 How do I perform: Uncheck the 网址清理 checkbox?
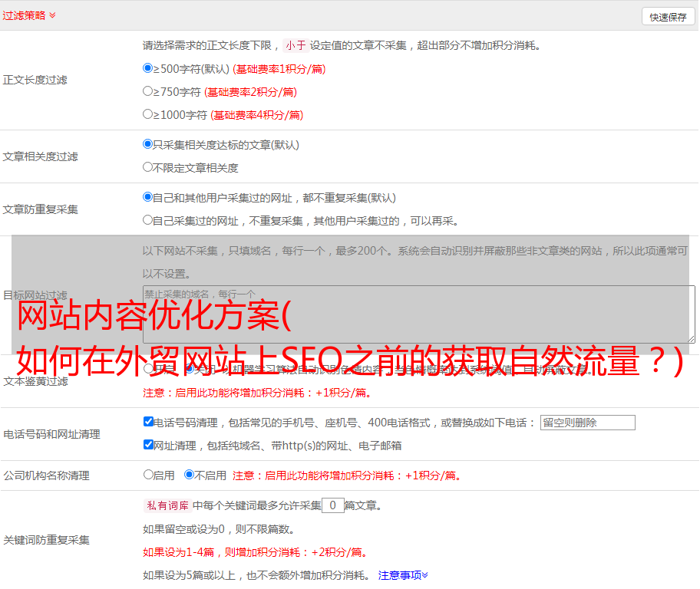[148, 445]
